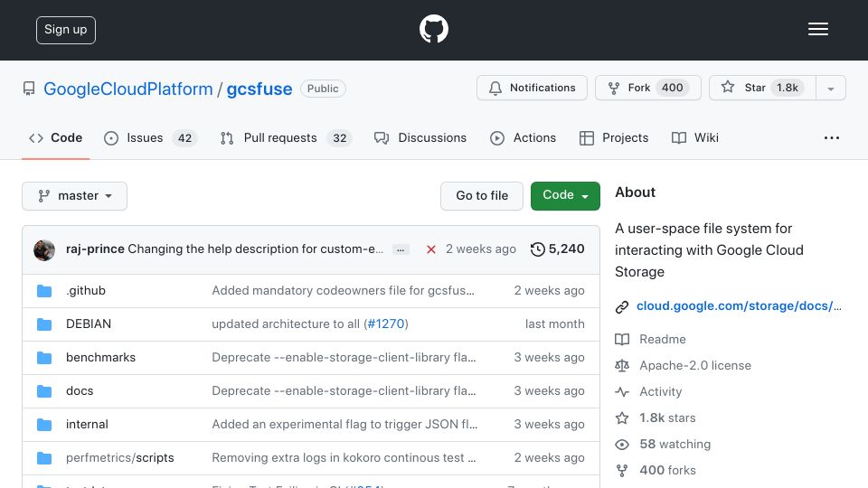Expand the star lists dropdown arrow
868x488 pixels.
tap(830, 89)
